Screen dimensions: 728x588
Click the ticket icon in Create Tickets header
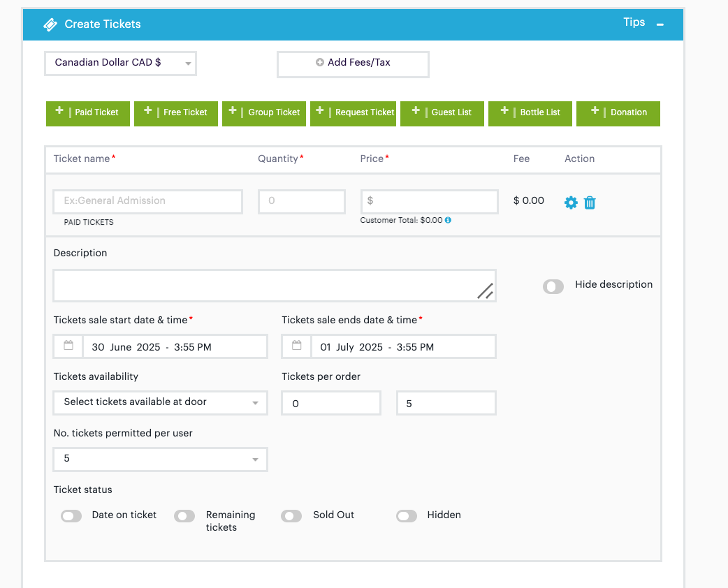click(50, 24)
